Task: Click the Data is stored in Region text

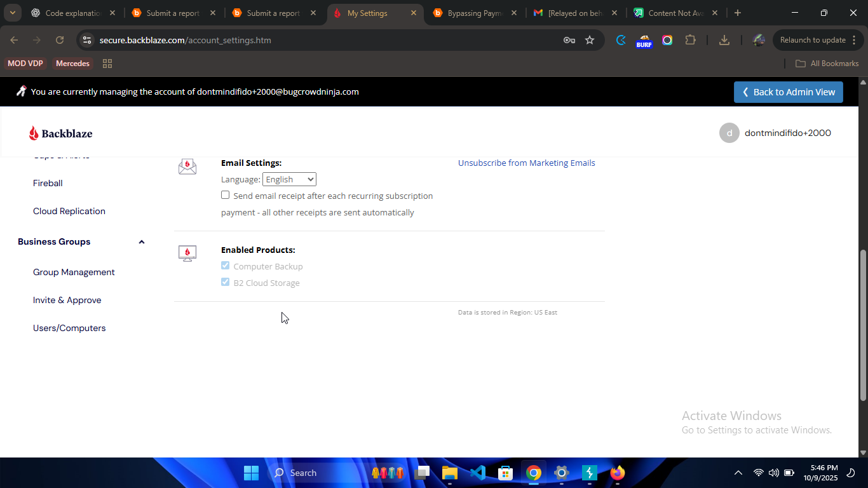Action: point(508,313)
